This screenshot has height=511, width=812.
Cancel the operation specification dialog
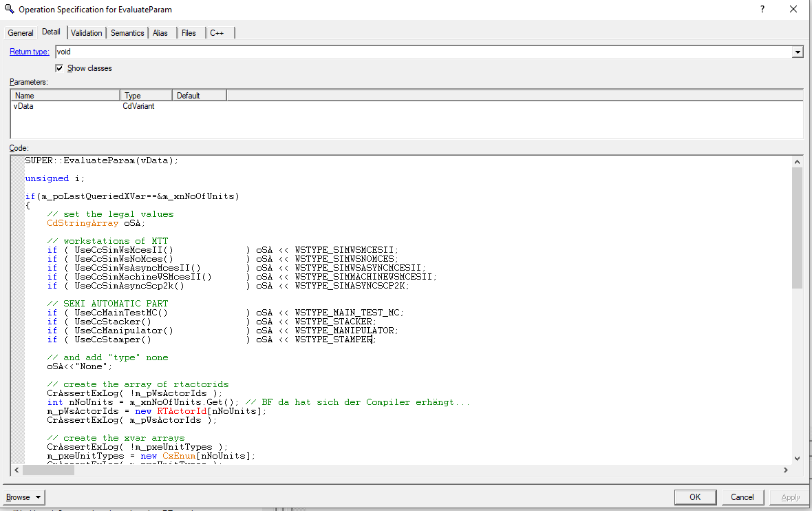click(742, 497)
